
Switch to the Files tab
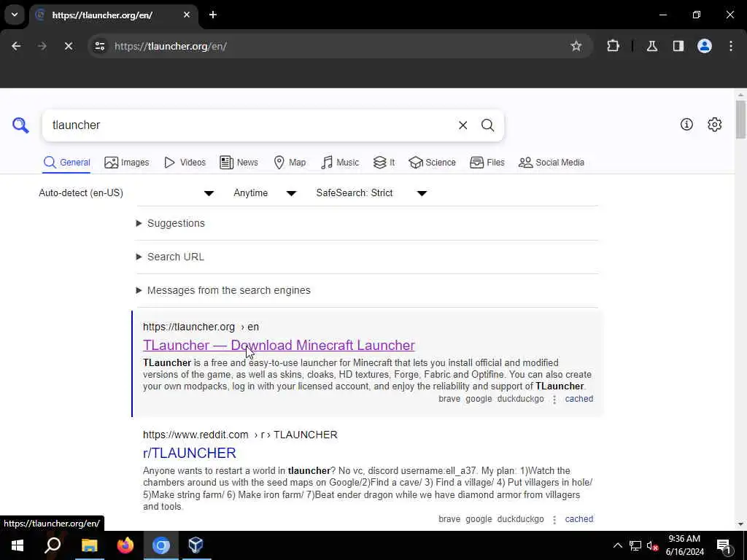[x=487, y=163]
